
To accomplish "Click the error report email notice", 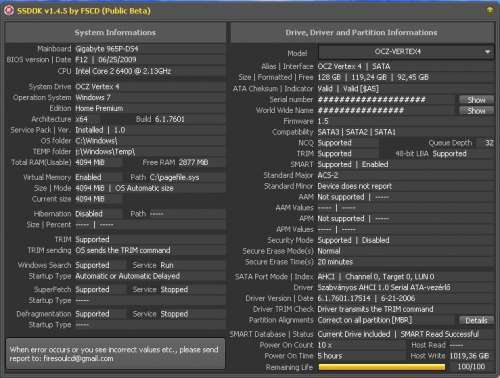I will (x=115, y=354).
